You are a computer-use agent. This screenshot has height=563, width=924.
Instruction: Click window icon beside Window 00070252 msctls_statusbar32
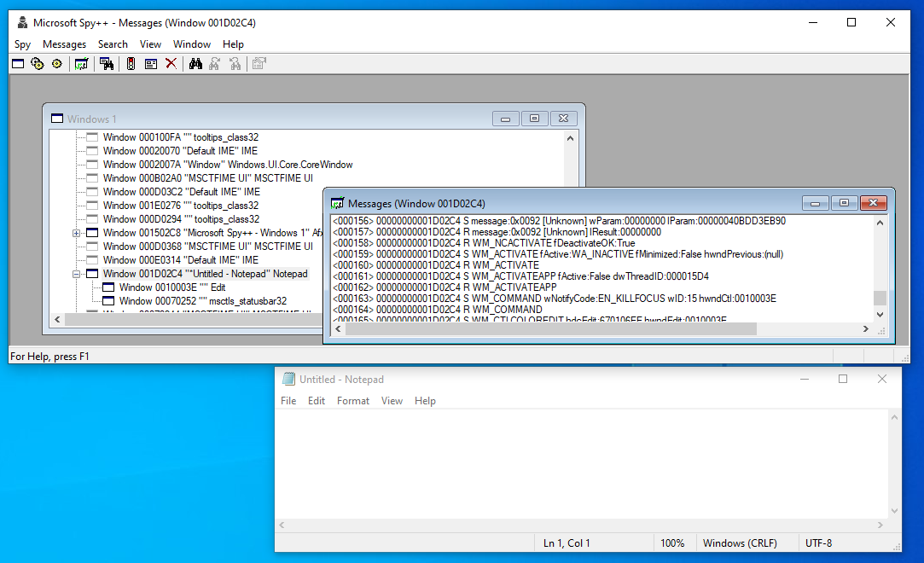coord(108,301)
